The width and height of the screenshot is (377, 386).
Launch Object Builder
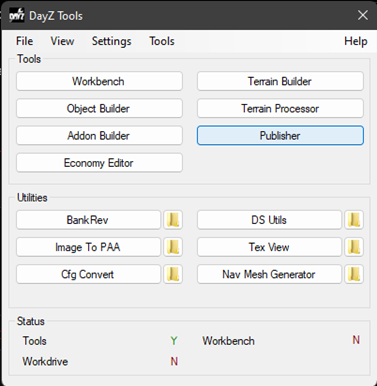[x=99, y=108]
